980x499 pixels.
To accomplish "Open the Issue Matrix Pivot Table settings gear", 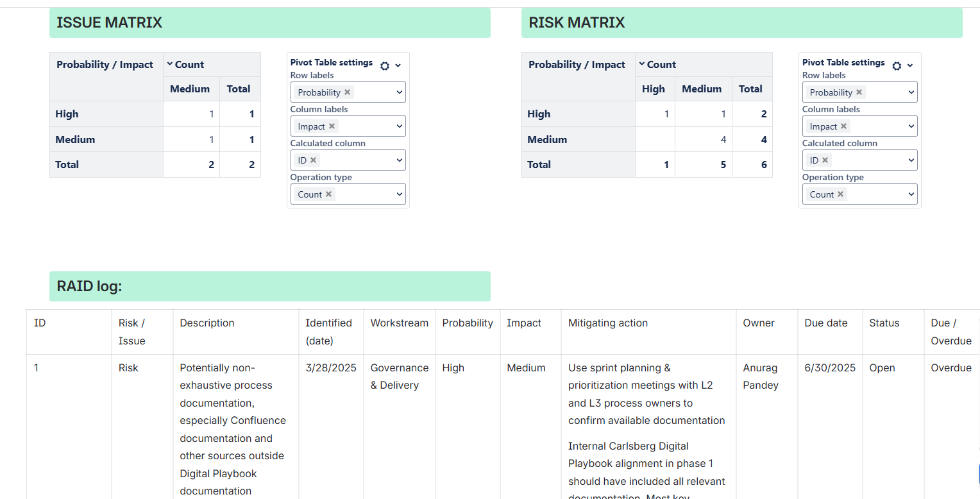I will pos(384,65).
